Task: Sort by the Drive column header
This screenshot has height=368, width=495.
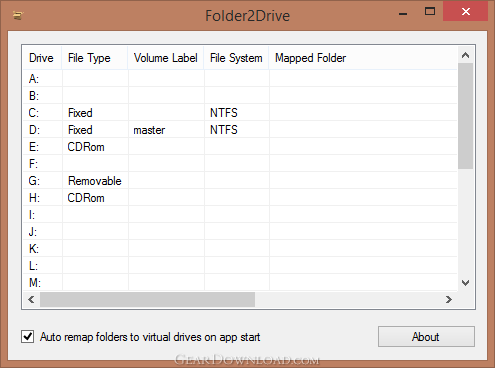Action: click(x=42, y=58)
